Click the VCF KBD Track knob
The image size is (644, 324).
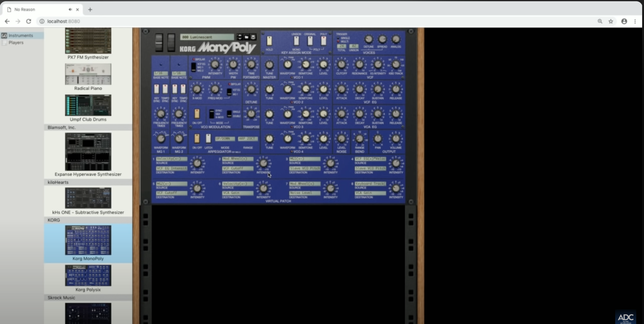coord(396,64)
